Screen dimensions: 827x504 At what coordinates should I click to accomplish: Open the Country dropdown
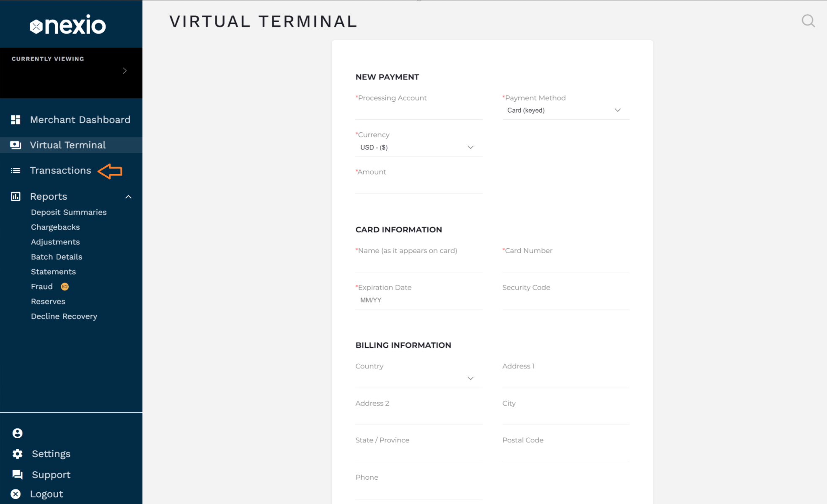click(418, 378)
